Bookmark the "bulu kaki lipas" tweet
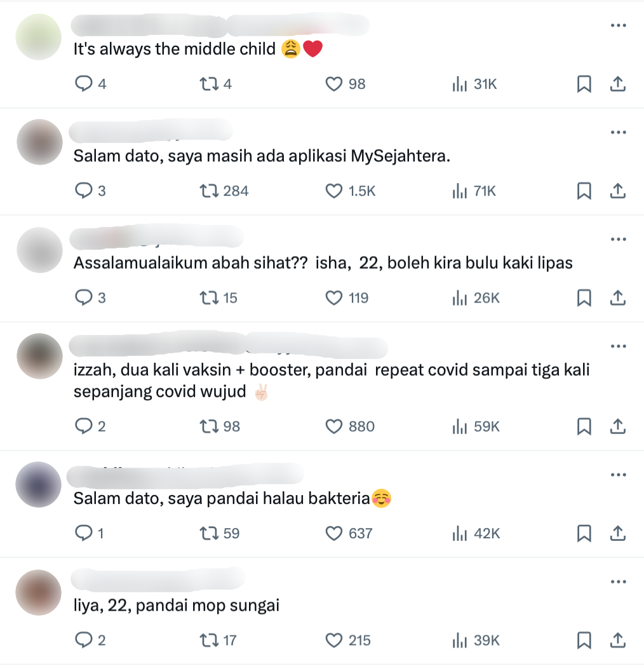 [x=584, y=298]
